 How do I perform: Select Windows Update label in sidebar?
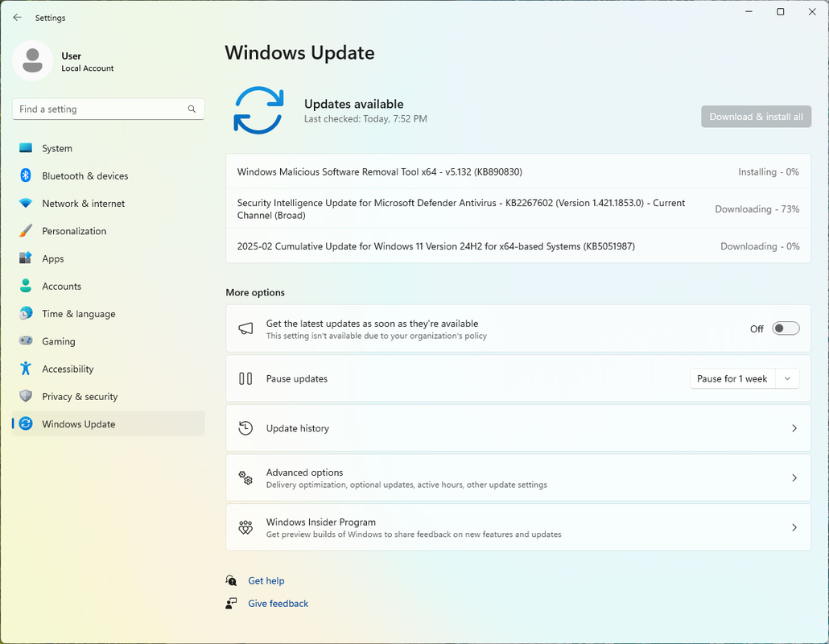(x=78, y=424)
